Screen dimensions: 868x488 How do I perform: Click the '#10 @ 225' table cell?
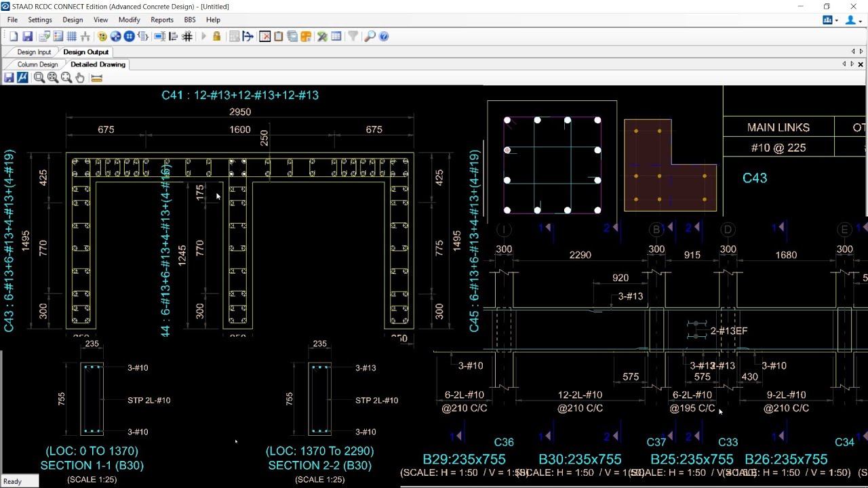pos(778,148)
